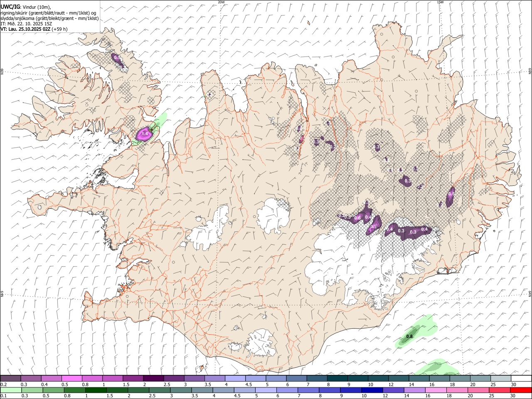Image resolution: width=532 pixels, height=399 pixels.
Task: Click the 1.4 precipitation value on the map
Action: point(145,134)
